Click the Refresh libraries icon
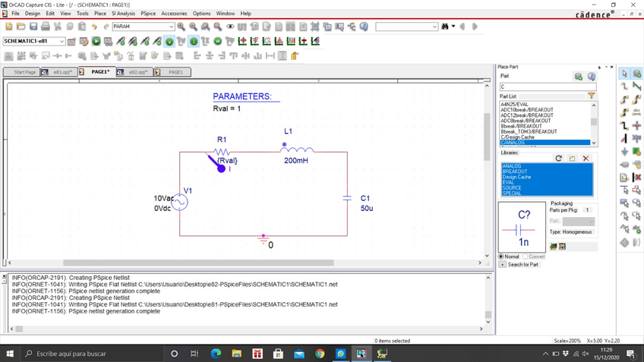 tap(559, 158)
